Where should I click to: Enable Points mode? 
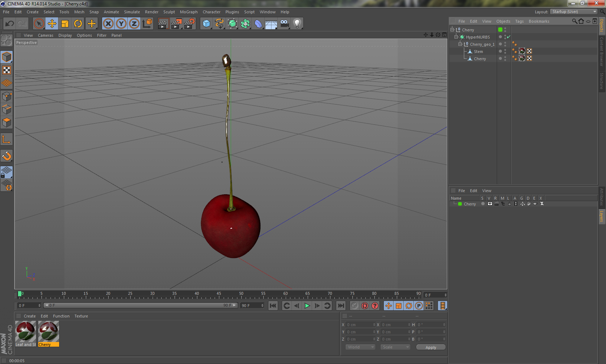tap(6, 96)
